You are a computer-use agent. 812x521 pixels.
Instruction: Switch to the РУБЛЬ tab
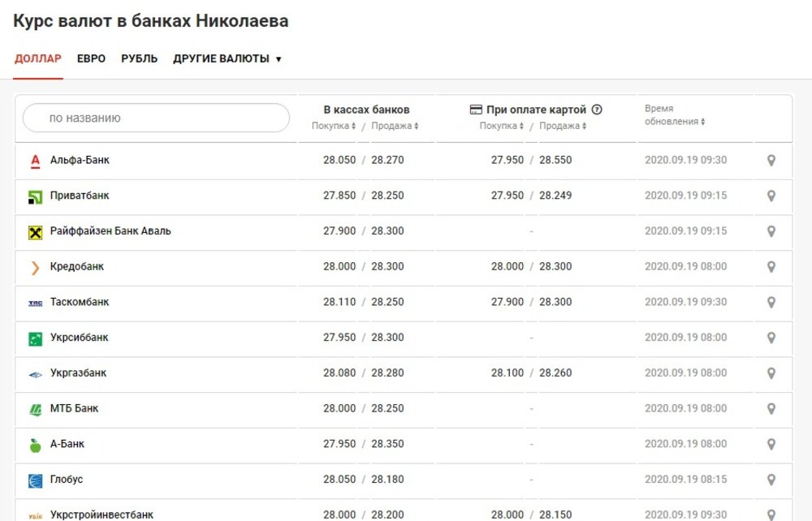140,58
